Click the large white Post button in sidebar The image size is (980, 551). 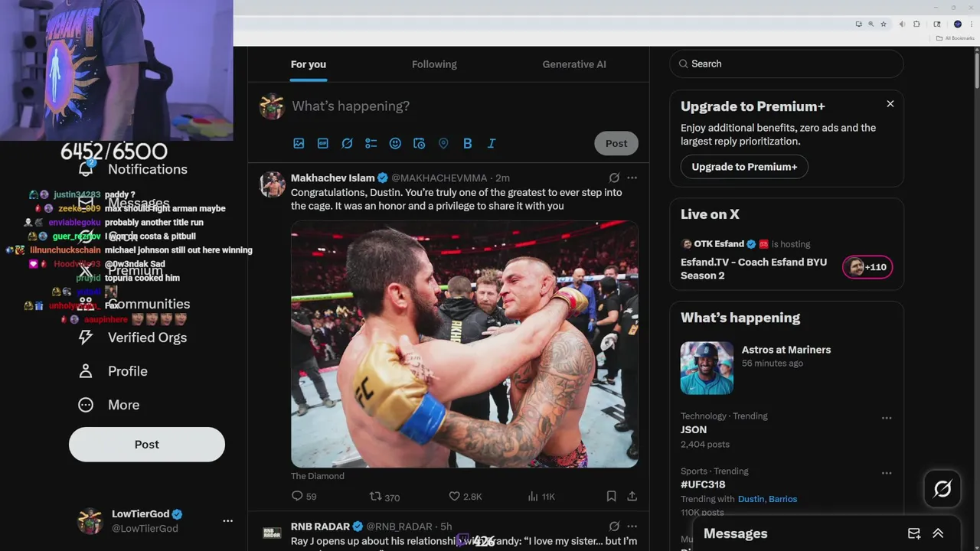(x=147, y=444)
